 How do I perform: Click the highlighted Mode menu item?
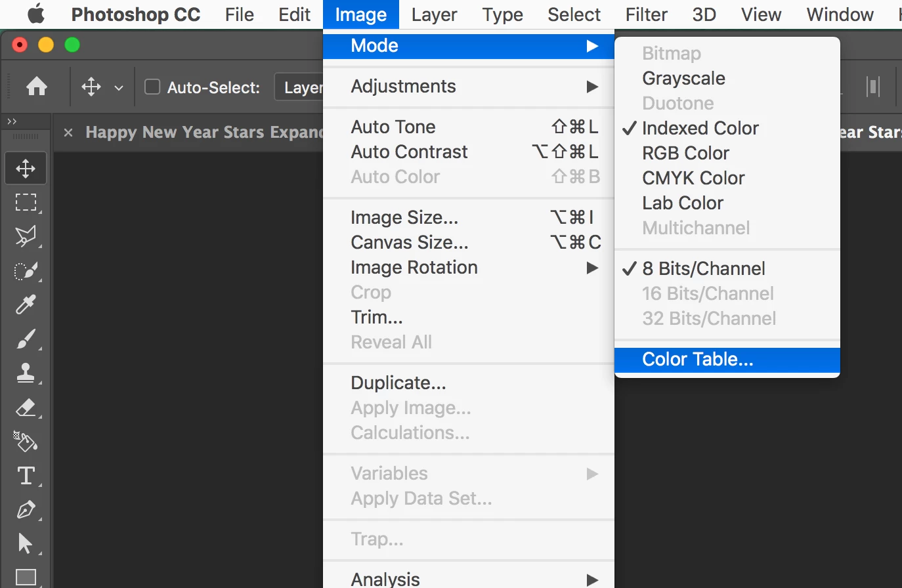pos(469,45)
